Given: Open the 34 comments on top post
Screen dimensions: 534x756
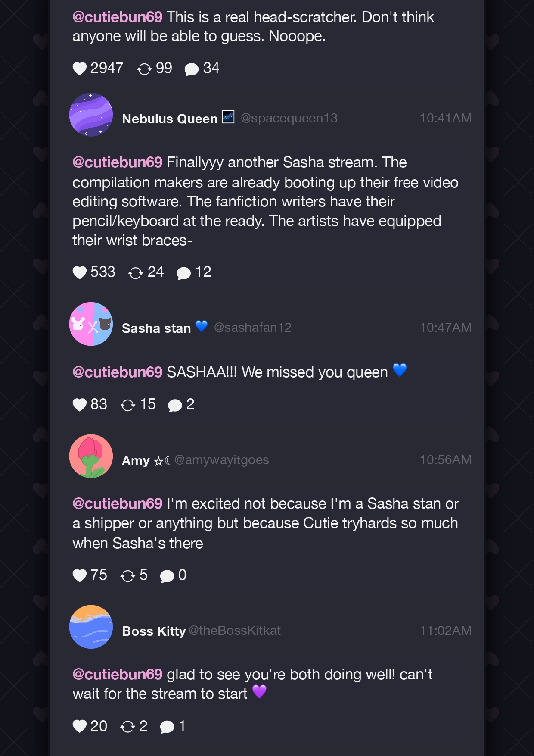Looking at the screenshot, I should coord(192,69).
